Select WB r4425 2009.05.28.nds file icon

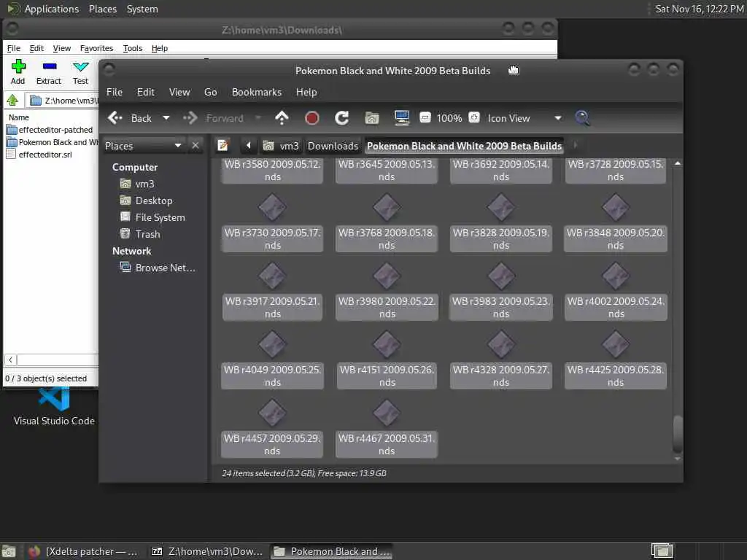(616, 344)
